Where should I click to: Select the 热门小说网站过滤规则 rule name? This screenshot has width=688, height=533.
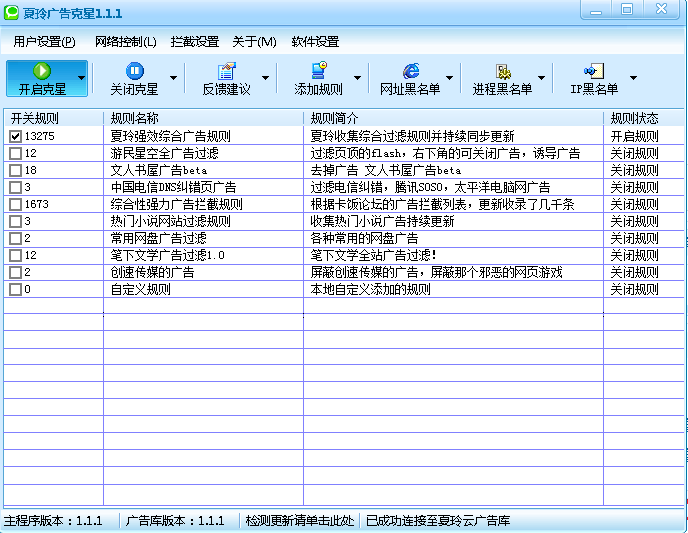coord(171,222)
